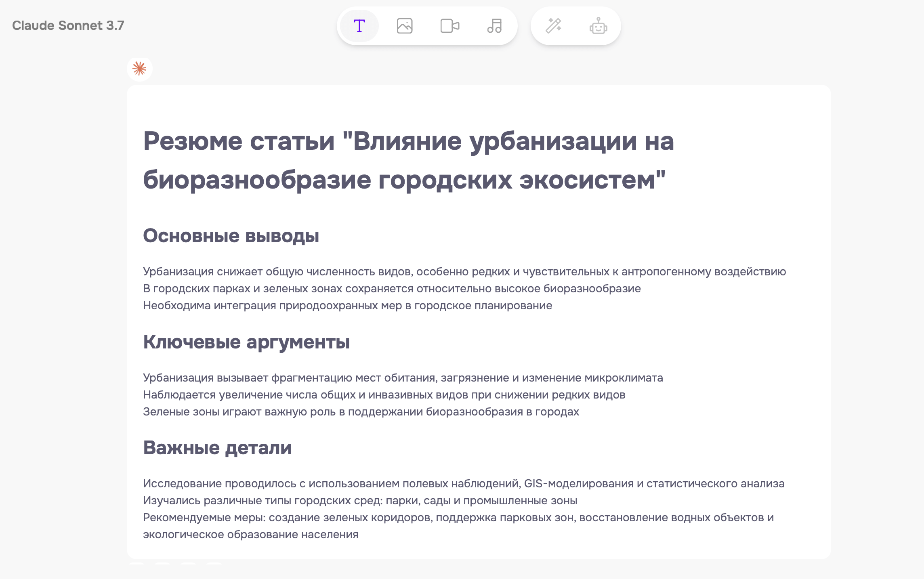Click the "Основные выводы" section heading
The image size is (924, 579).
click(x=231, y=236)
